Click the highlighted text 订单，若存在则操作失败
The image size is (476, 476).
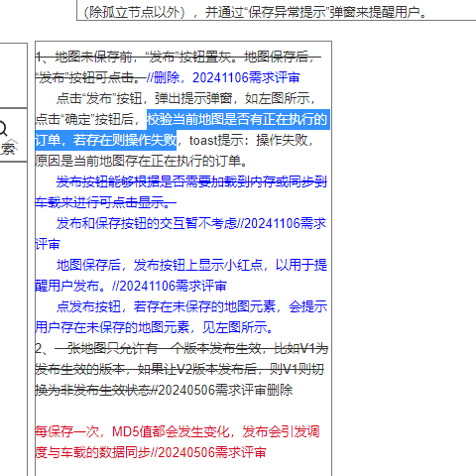click(x=106, y=140)
